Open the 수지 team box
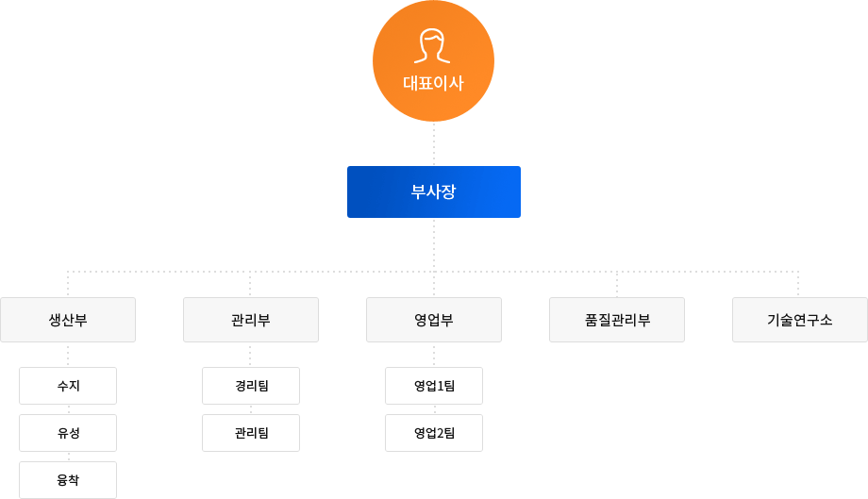 pos(68,386)
